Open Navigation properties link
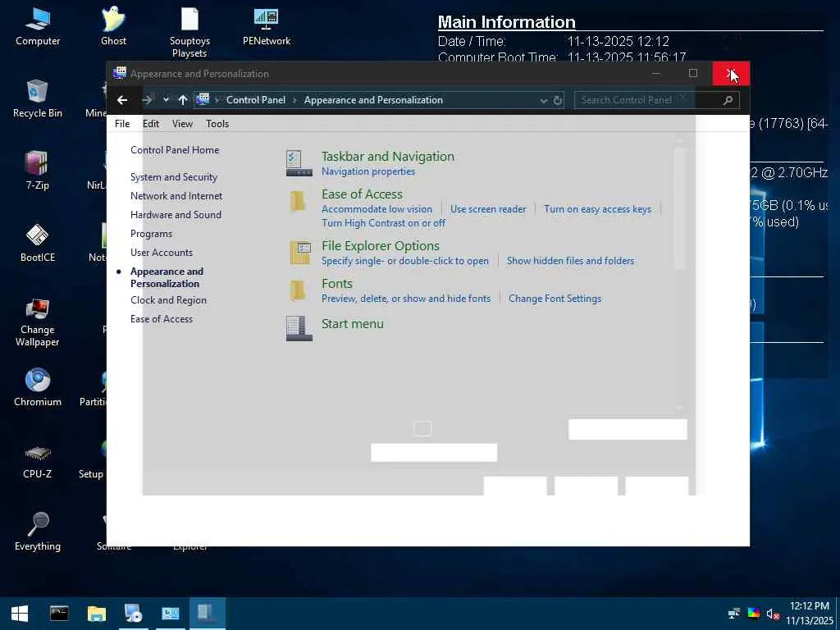 click(368, 171)
